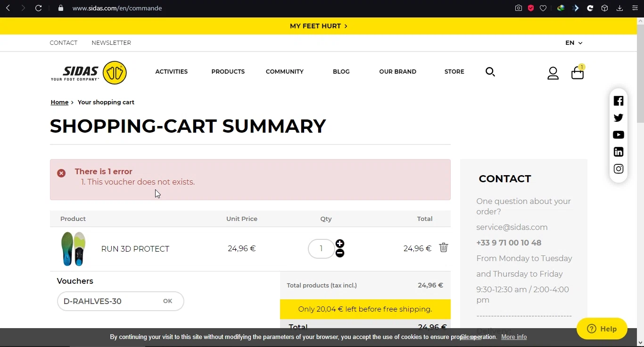This screenshot has width=644, height=347.
Task: Click the blue arrow extension icon
Action: pyautogui.click(x=576, y=8)
